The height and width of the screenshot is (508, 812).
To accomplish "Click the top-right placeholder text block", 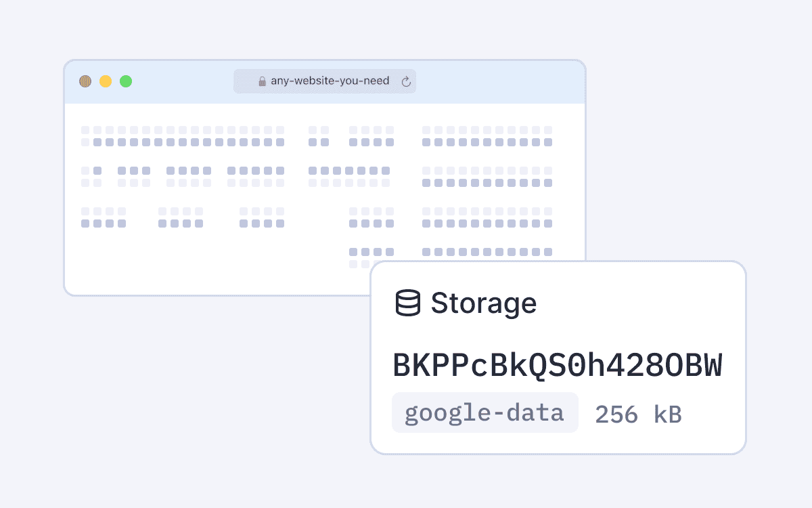I will point(487,136).
